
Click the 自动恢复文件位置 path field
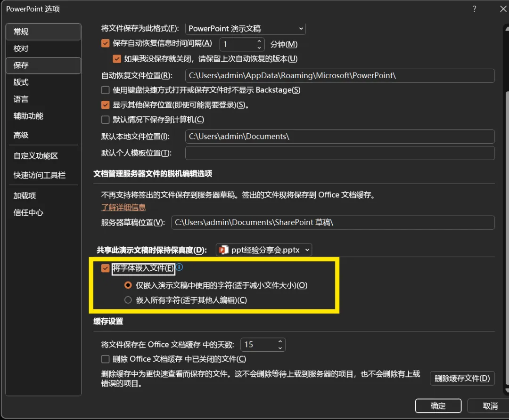340,75
